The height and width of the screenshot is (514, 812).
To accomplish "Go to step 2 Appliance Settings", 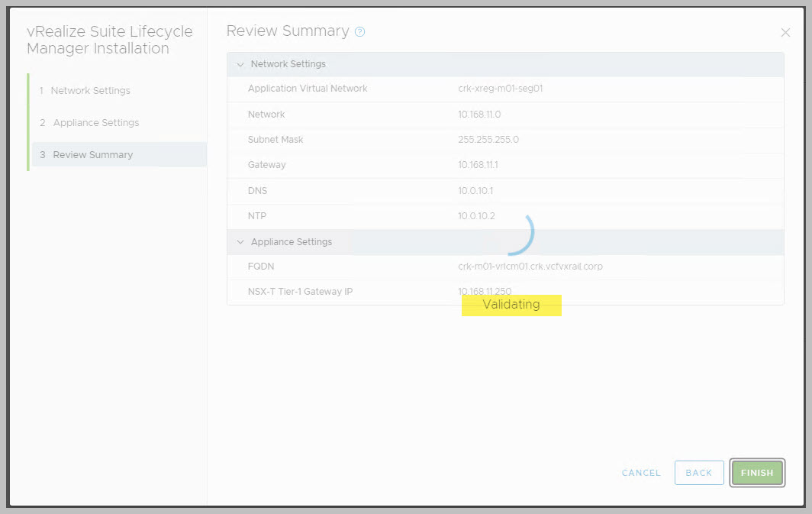I will click(95, 122).
